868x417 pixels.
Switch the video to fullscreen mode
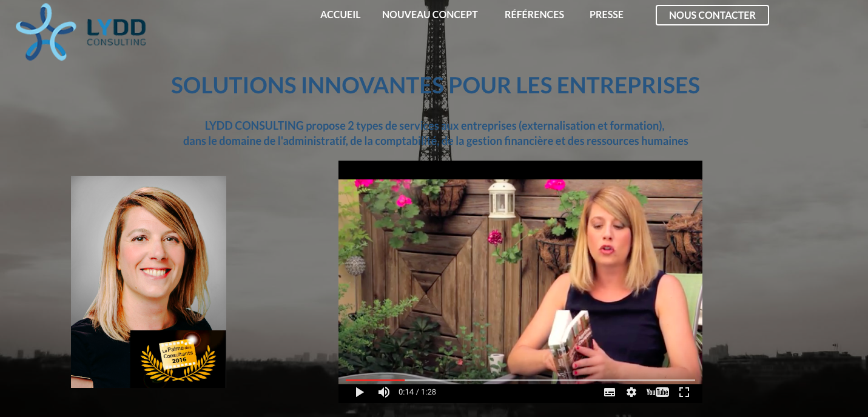(x=684, y=392)
